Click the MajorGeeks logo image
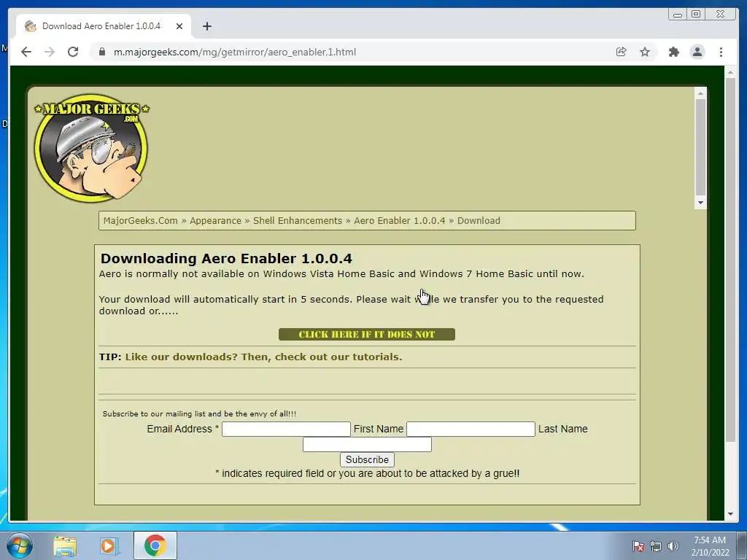The image size is (747, 560). 91,147
